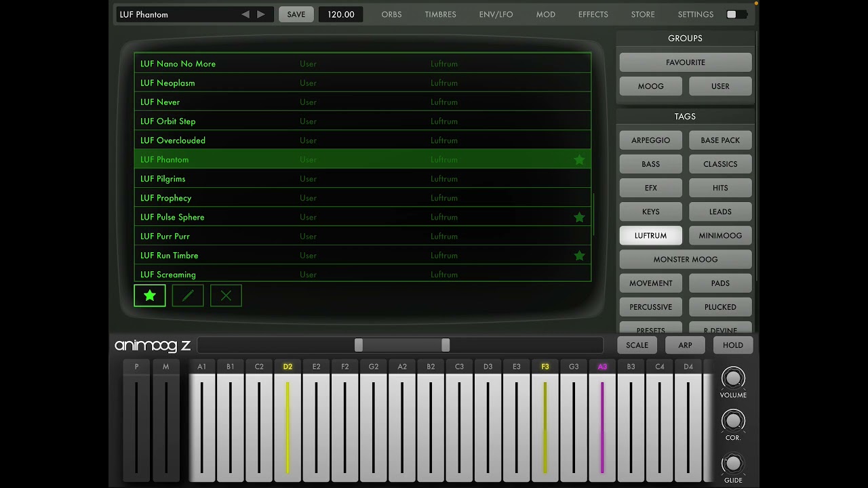Screen dimensions: 868x488
Task: Select the PADS tag
Action: point(720,283)
